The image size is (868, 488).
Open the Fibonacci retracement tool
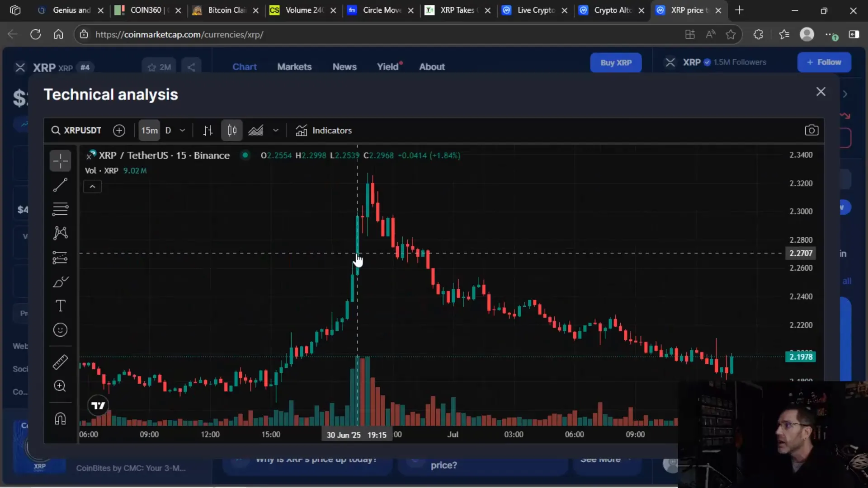coord(60,209)
